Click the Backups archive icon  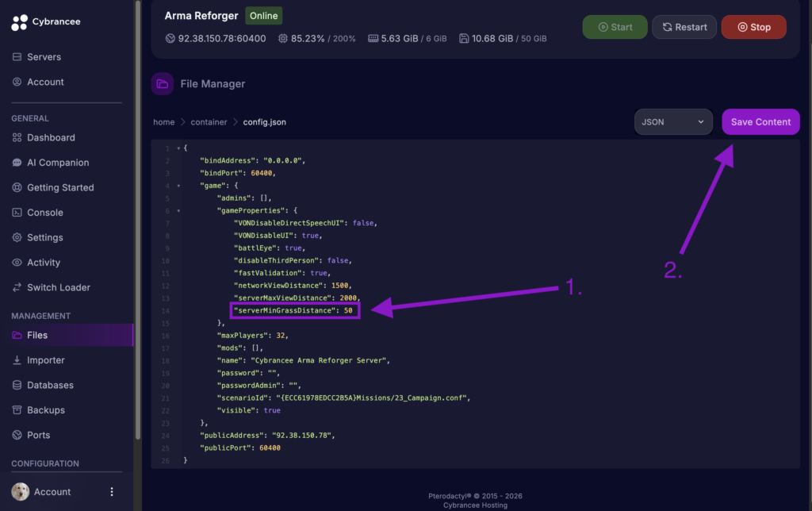17,410
